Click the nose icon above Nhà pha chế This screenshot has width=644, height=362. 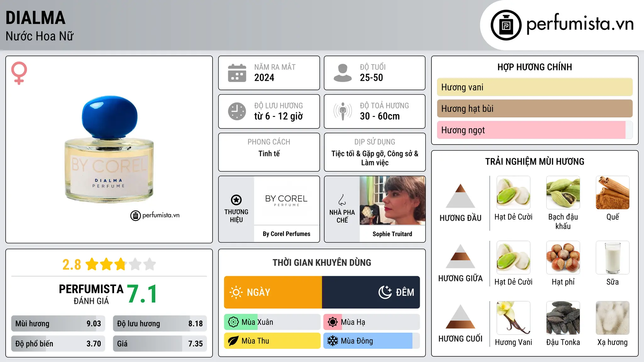342,200
